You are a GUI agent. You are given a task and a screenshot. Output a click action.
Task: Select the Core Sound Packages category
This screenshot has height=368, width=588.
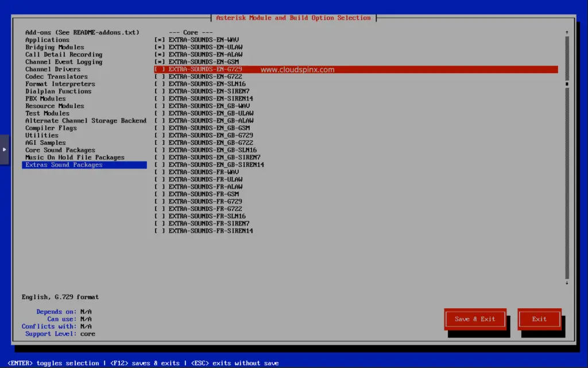point(60,149)
